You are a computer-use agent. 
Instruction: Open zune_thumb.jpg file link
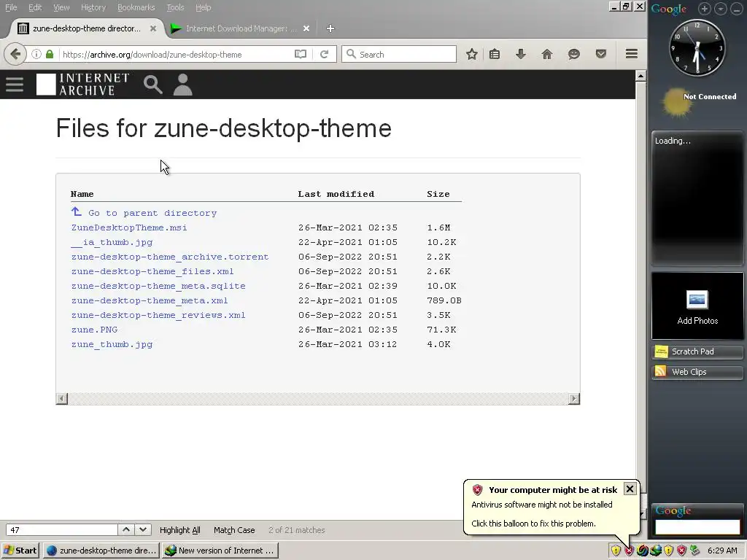point(112,344)
